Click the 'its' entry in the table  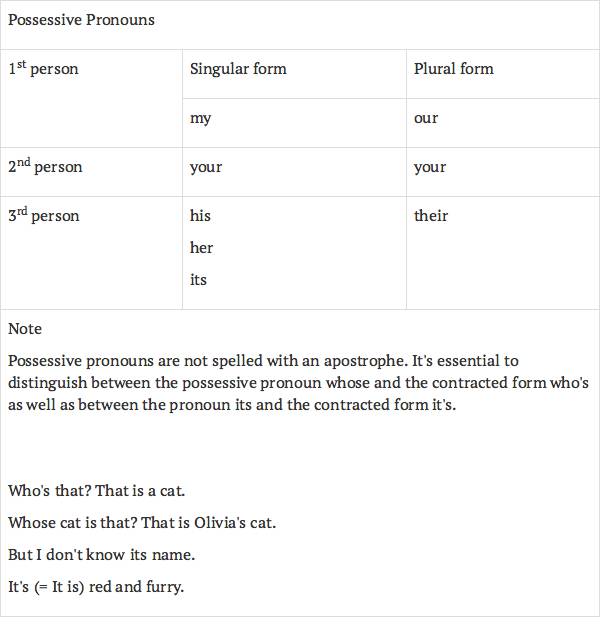tap(198, 280)
